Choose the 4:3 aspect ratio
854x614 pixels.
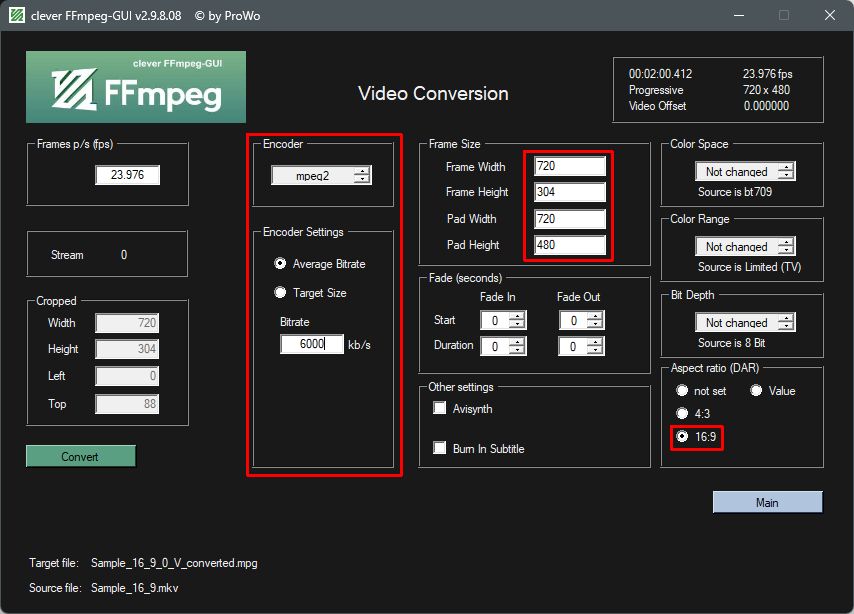(x=682, y=414)
